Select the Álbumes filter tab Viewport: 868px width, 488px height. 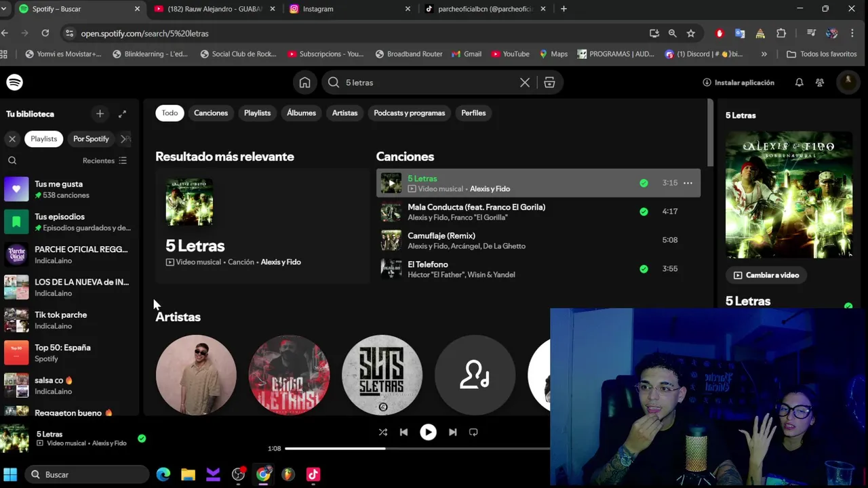[301, 113]
